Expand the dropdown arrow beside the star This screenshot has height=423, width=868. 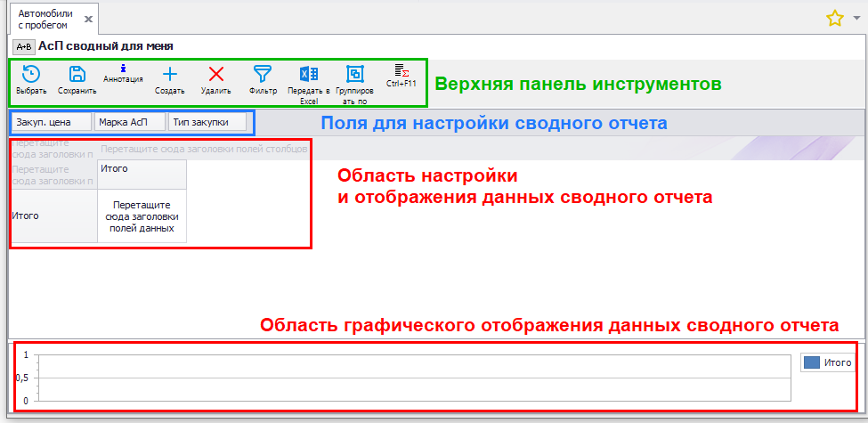[856, 19]
